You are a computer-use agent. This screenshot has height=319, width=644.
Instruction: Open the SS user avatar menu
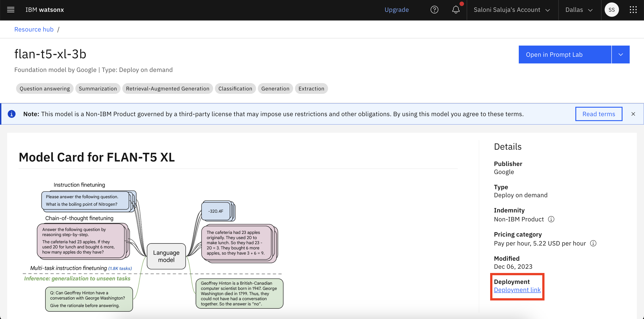(x=612, y=10)
